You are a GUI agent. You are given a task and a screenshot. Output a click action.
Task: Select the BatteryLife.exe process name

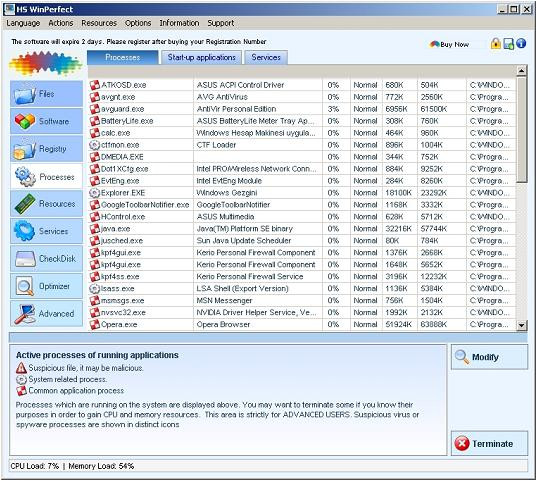(x=127, y=121)
